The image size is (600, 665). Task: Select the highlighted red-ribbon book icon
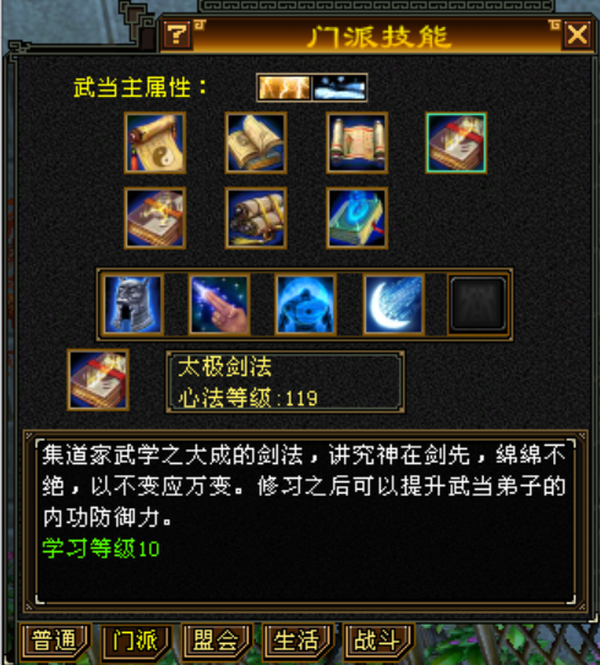[x=456, y=143]
